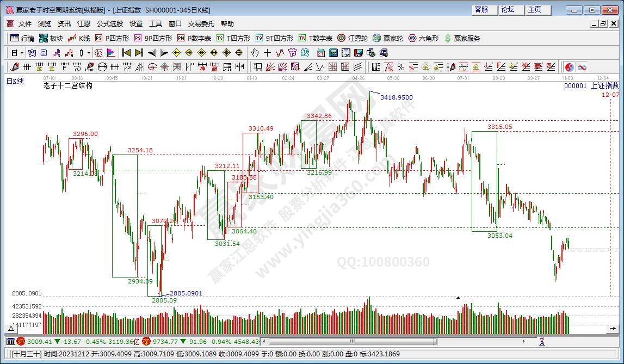Toggle the yin-yang Taiji indicator button
The image size is (624, 364).
coord(569,67)
